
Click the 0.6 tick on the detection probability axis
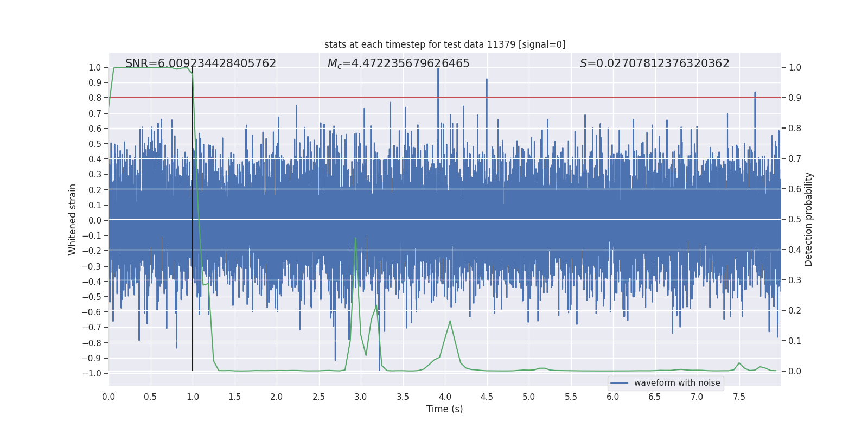point(795,189)
